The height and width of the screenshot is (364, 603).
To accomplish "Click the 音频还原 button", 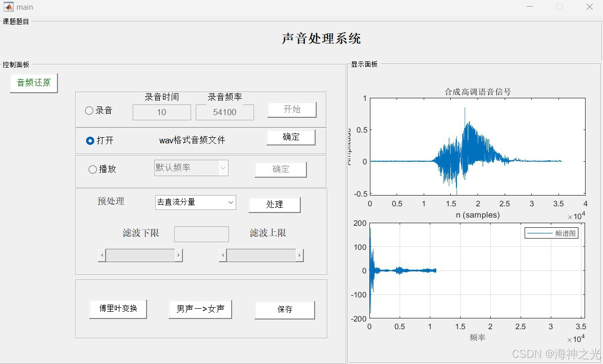I will point(34,82).
